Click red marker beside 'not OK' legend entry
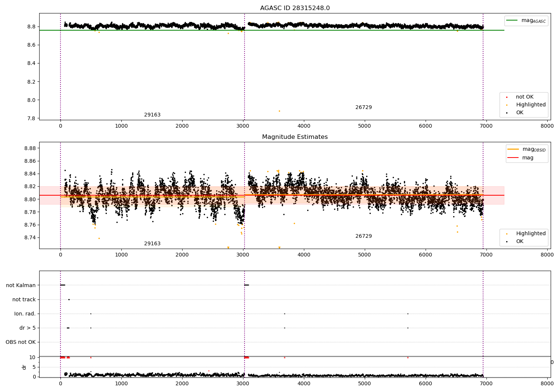This screenshot has height=392, width=560. [x=507, y=97]
